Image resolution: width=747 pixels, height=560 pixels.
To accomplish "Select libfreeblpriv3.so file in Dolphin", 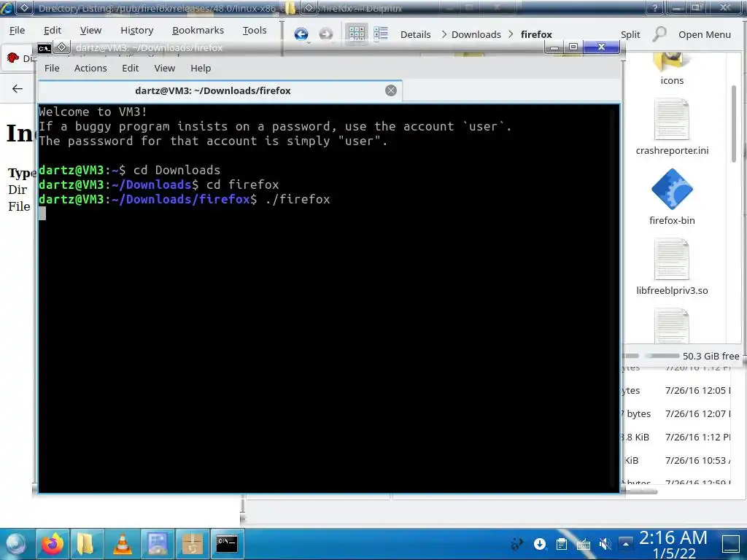I will [672, 267].
